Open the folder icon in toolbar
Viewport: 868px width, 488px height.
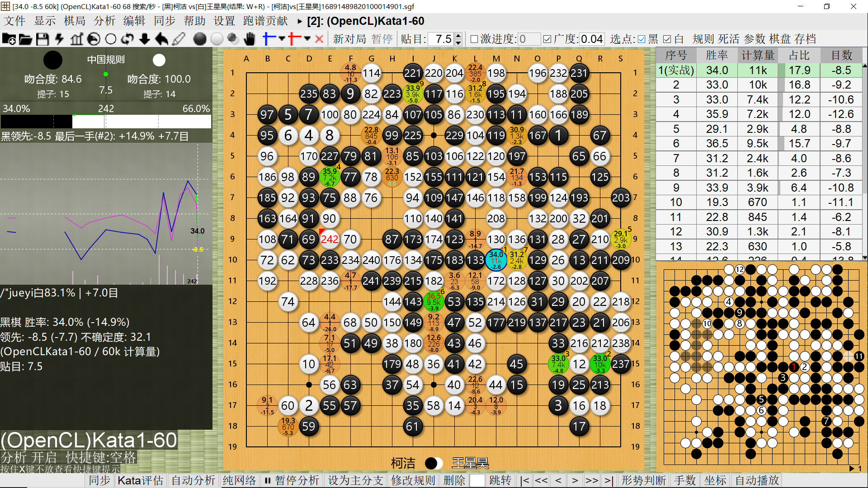click(25, 39)
